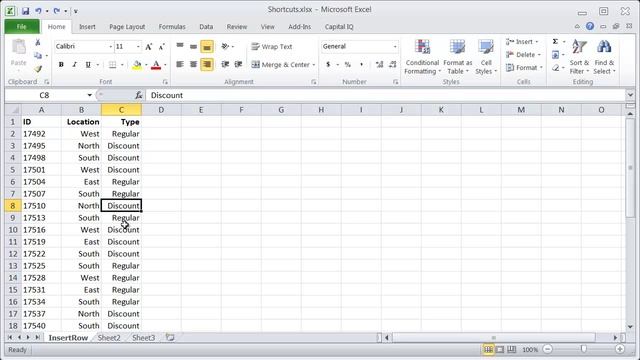Open the Capital IQ tab
Screen dimensions: 640x360
point(339,27)
